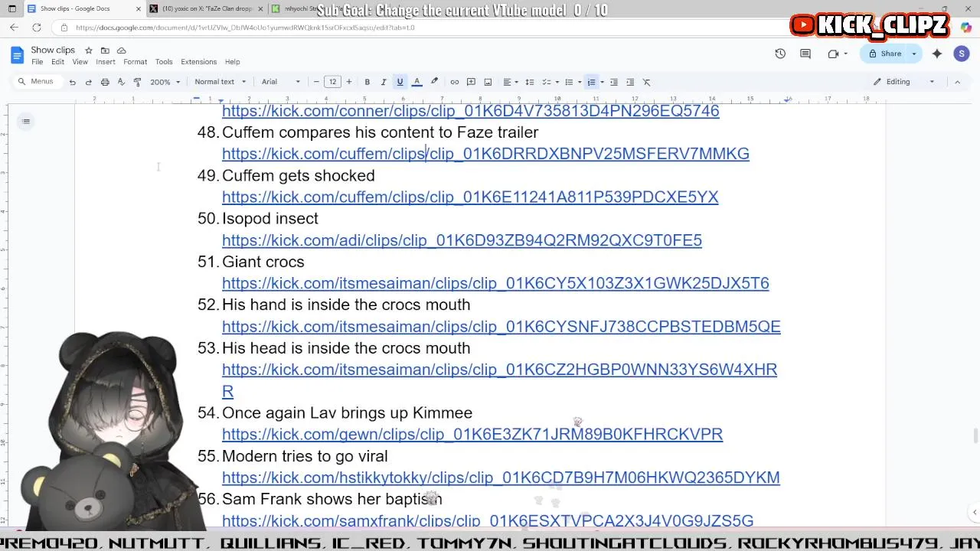The image size is (980, 551).
Task: Open the Extensions menu
Action: coord(199,62)
